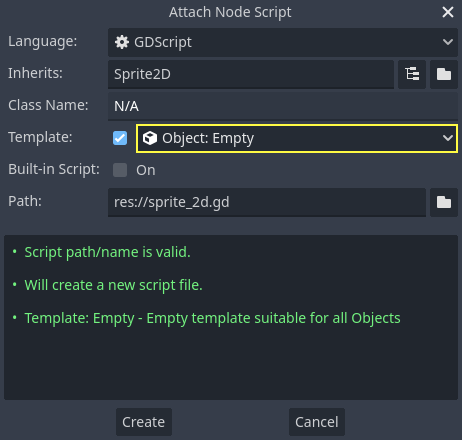Click the Class Name N/A field

pyautogui.click(x=283, y=106)
